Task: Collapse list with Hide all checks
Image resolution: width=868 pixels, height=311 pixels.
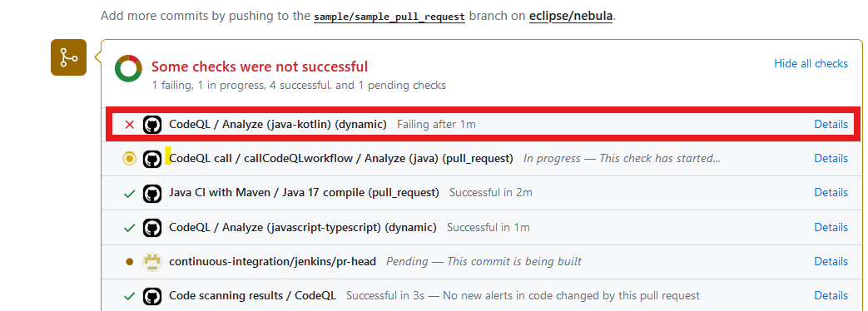Action: pos(811,64)
